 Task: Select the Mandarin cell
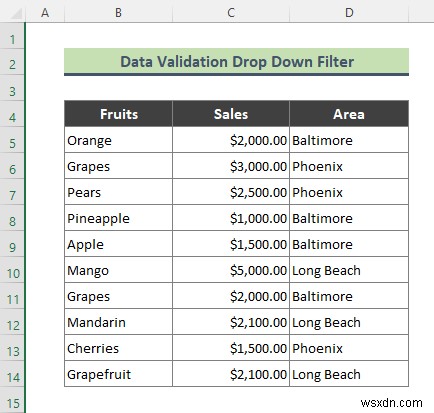(x=118, y=322)
